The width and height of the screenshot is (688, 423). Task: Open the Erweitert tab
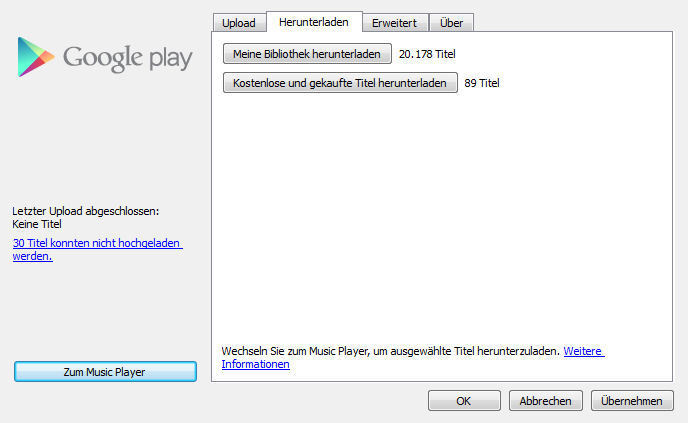[394, 23]
